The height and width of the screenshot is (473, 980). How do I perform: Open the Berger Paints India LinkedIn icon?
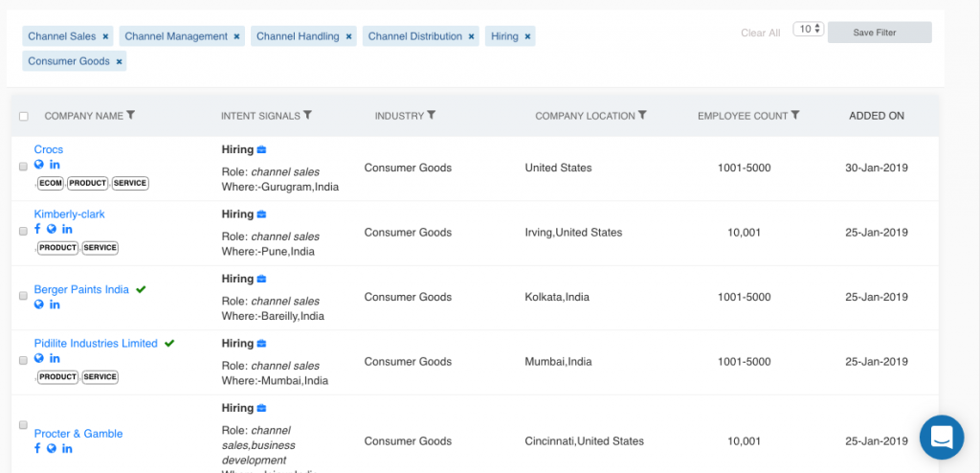55,304
